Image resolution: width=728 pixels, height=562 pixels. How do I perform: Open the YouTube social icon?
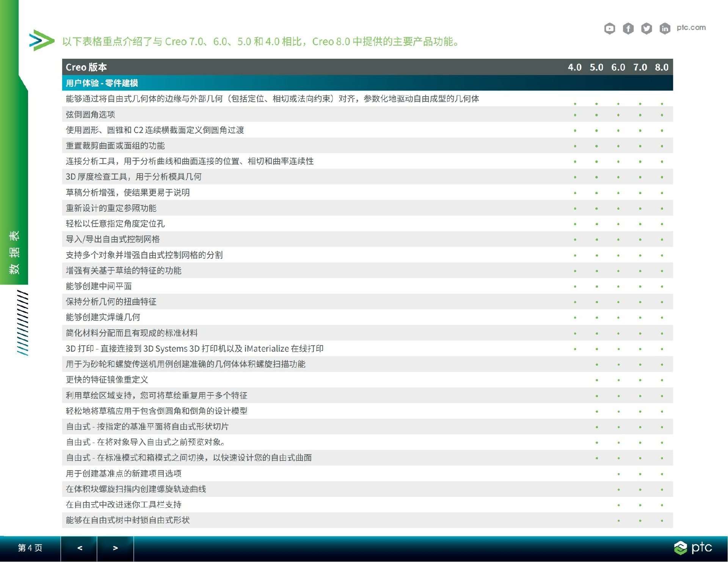609,28
